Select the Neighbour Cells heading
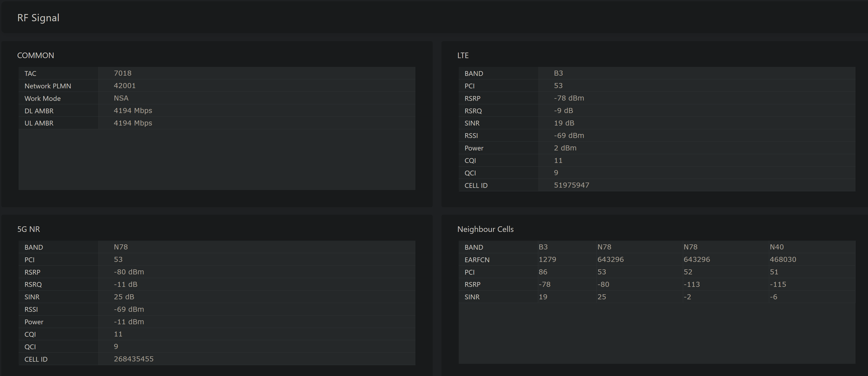Screen dimensions: 868x376 [485, 229]
